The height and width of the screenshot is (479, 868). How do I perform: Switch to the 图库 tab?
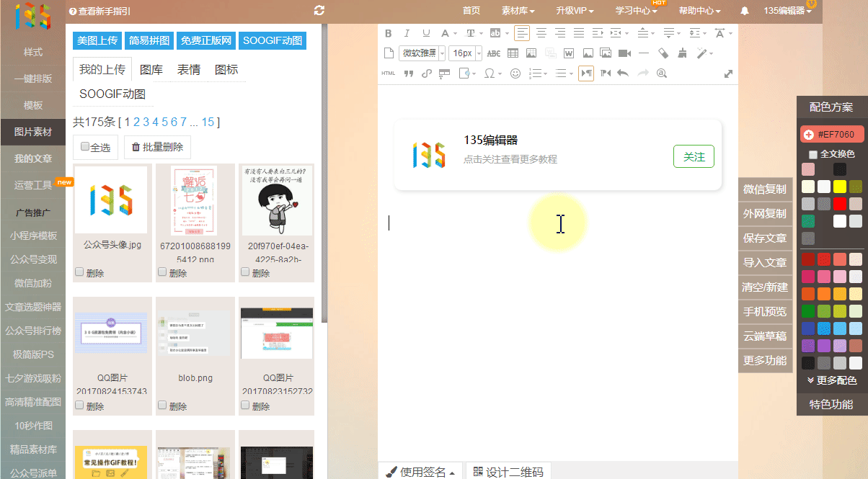151,70
